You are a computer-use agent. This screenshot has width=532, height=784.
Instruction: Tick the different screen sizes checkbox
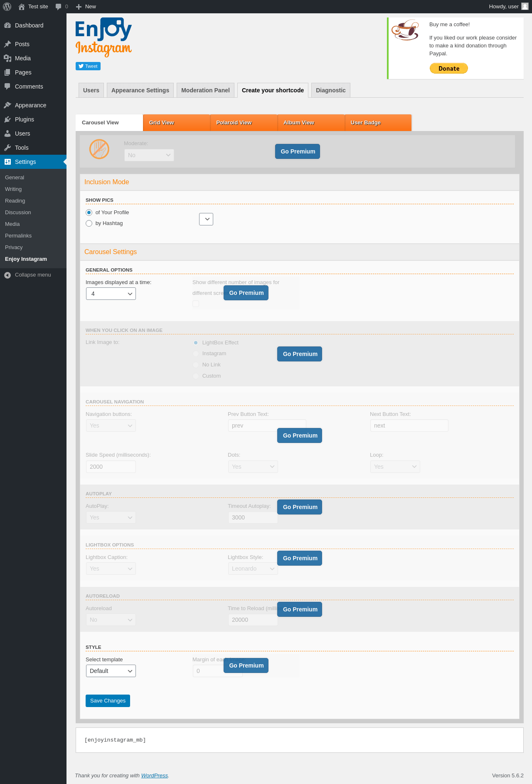(196, 304)
